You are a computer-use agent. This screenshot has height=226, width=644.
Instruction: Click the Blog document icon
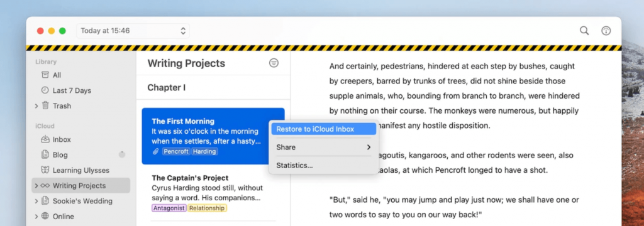pyautogui.click(x=45, y=154)
